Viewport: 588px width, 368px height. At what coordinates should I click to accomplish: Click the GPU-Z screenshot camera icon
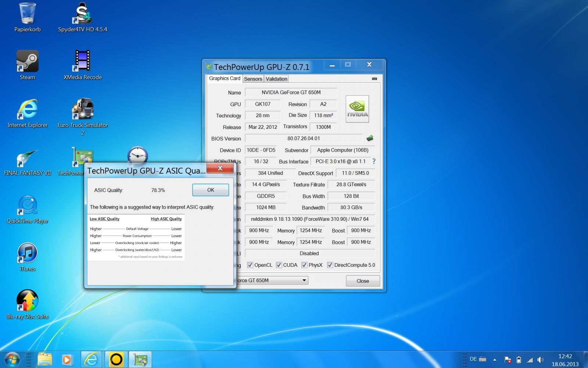(374, 79)
